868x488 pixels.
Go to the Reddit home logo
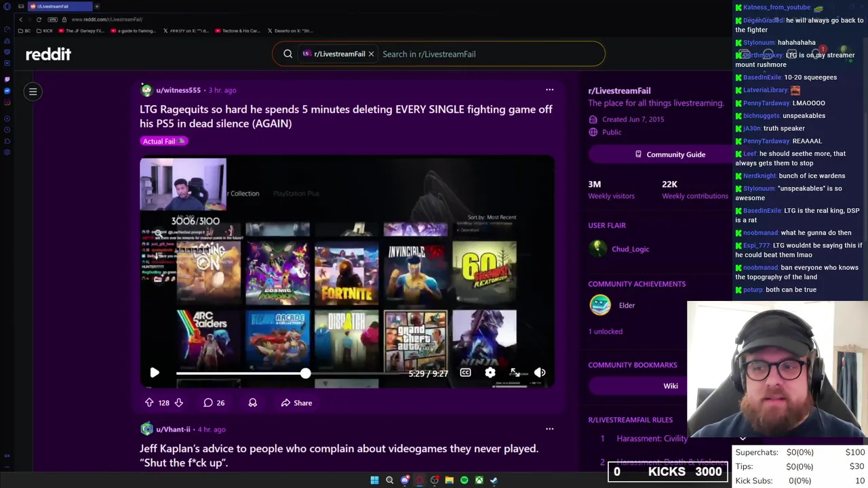click(x=48, y=54)
